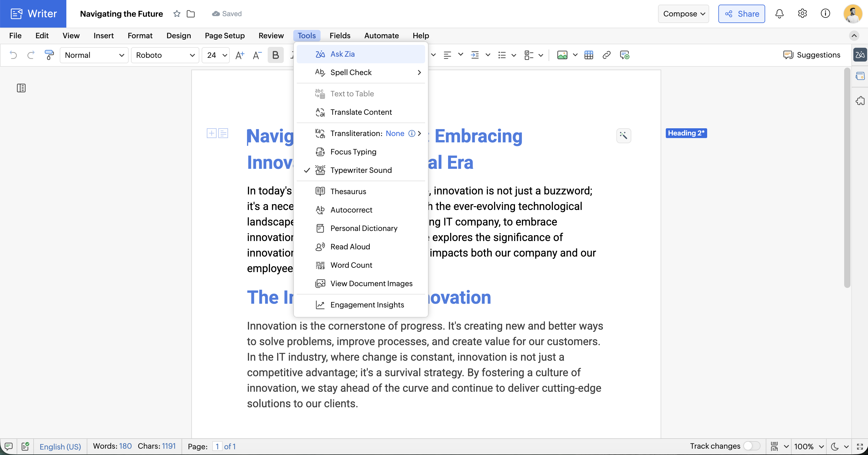Image resolution: width=868 pixels, height=455 pixels.
Task: Open the document outline panel icon
Action: point(21,88)
